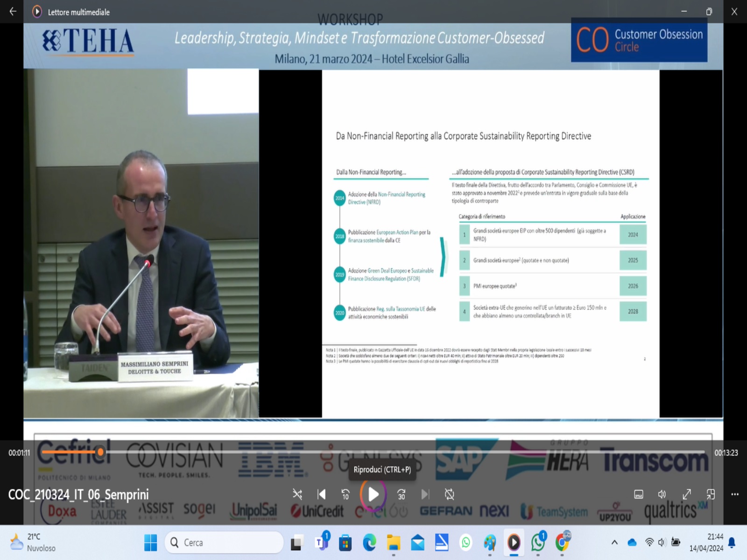The image size is (747, 560).
Task: Click the back arrow in Lettore multimediale
Action: pyautogui.click(x=13, y=12)
